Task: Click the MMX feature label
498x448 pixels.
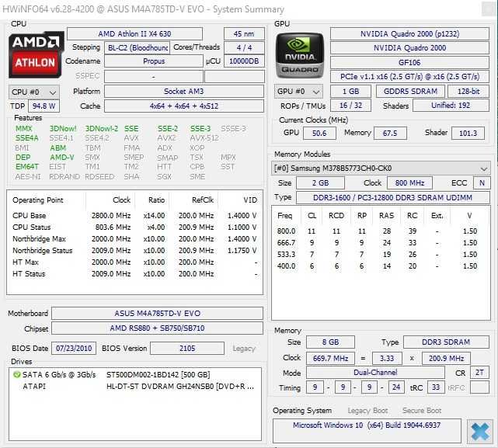Action: [24, 129]
